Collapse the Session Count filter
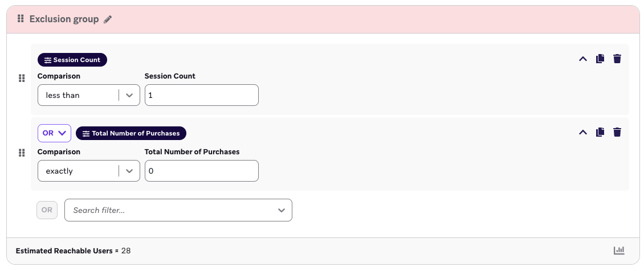The width and height of the screenshot is (644, 271). click(x=583, y=59)
